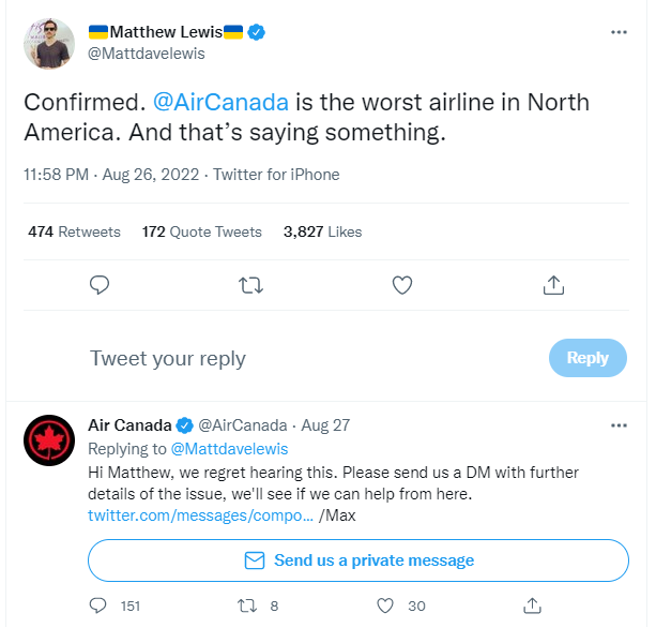Open the @AirCanada mention in the tweet
The width and height of the screenshot is (656, 627).
coord(221,103)
